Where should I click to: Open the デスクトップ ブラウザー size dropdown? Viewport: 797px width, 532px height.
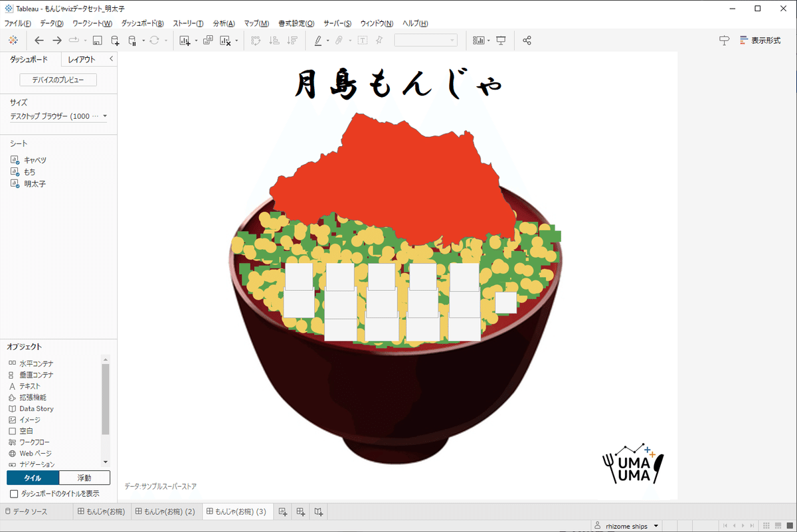105,116
